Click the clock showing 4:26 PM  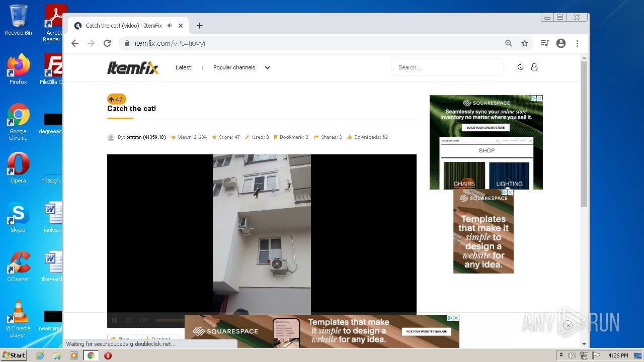pyautogui.click(x=618, y=355)
